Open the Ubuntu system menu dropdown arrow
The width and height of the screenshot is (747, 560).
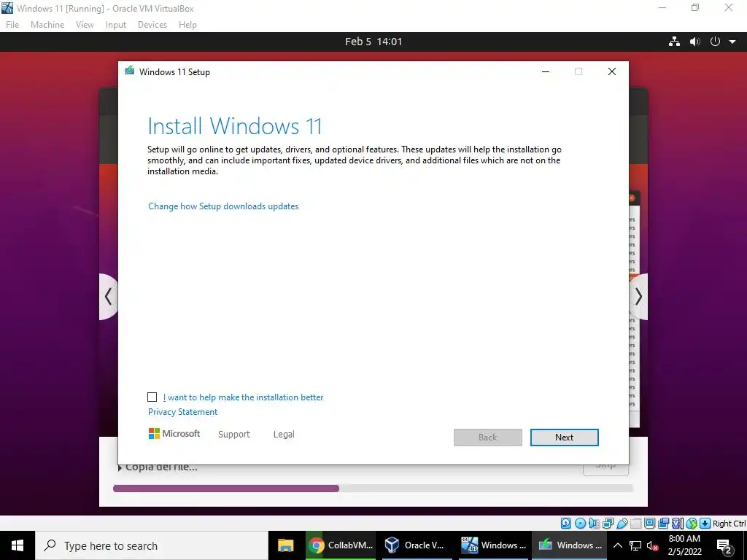pos(732,42)
